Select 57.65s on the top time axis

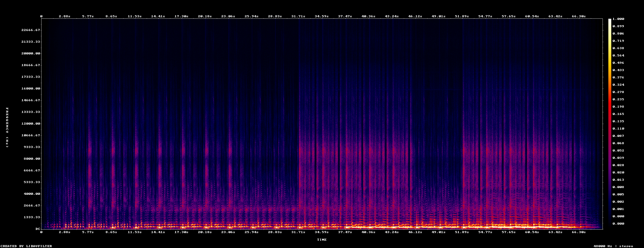pos(509,16)
